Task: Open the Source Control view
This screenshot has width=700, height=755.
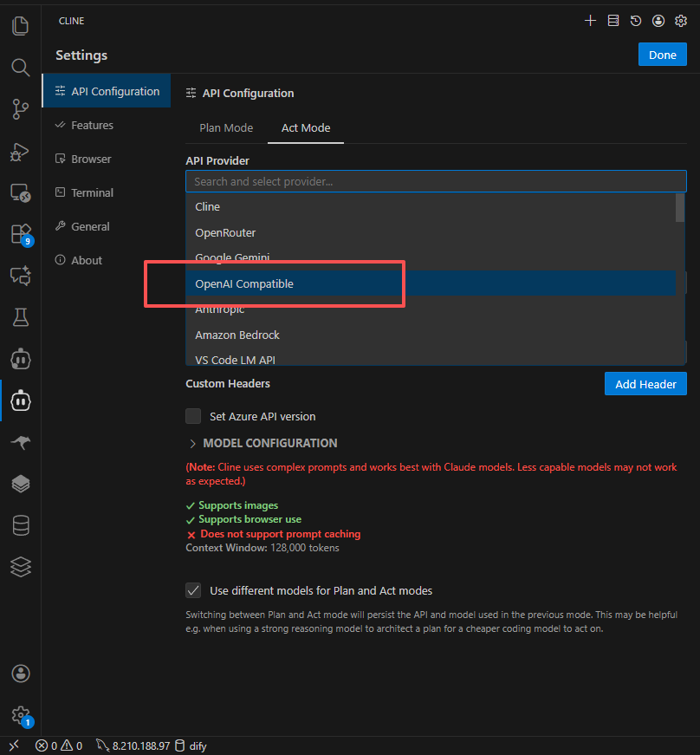Action: (20, 109)
